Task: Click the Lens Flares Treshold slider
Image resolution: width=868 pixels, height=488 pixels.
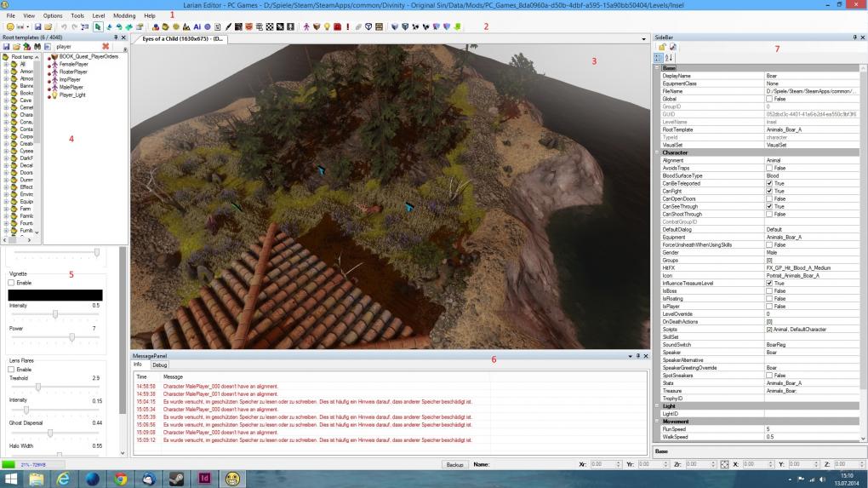Action: click(x=55, y=387)
